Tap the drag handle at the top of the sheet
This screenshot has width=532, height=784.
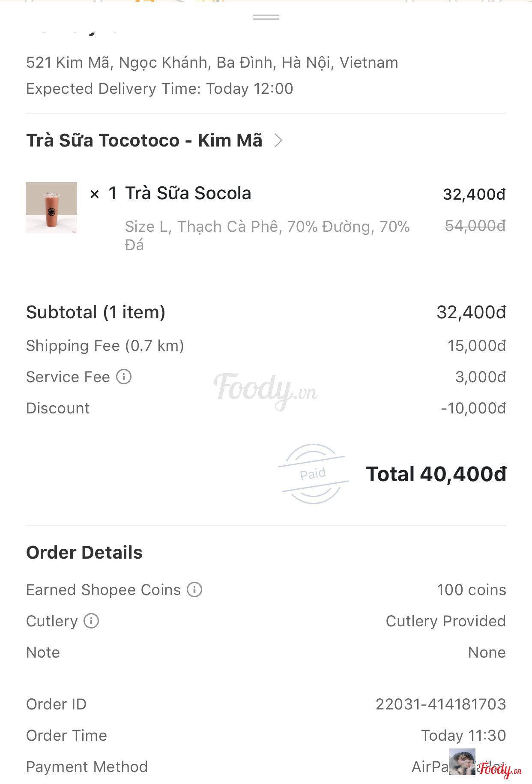(x=266, y=17)
